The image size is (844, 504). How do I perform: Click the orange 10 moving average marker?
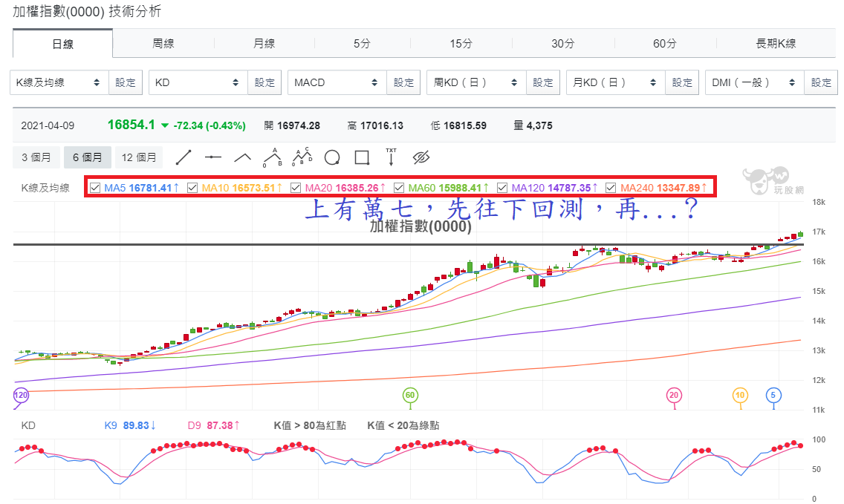(x=740, y=396)
